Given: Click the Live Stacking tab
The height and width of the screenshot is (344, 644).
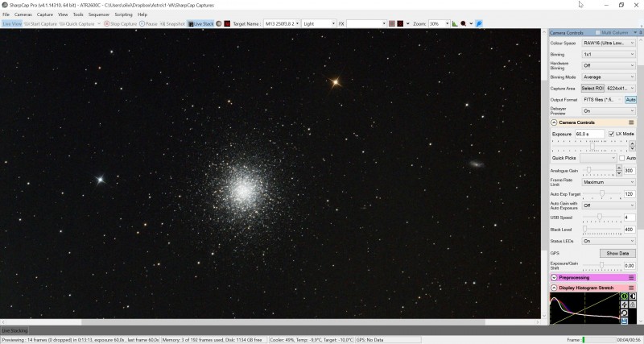Looking at the screenshot, I should coord(14,330).
